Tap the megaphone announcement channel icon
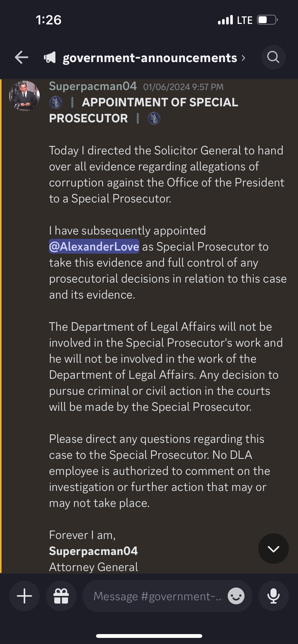This screenshot has width=298, height=644. click(x=50, y=57)
